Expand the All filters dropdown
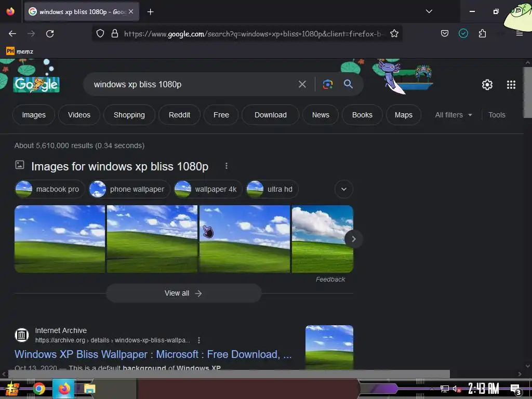Image resolution: width=532 pixels, height=399 pixels. 454,115
